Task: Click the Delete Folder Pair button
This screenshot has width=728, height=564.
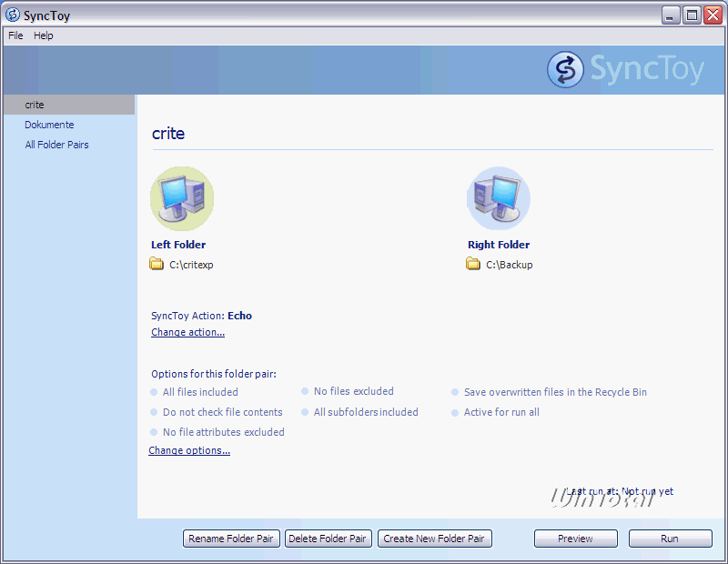Action: (329, 539)
